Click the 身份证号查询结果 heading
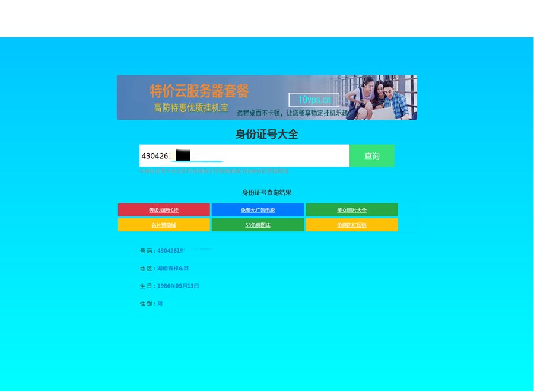This screenshot has width=534, height=392. click(x=266, y=193)
